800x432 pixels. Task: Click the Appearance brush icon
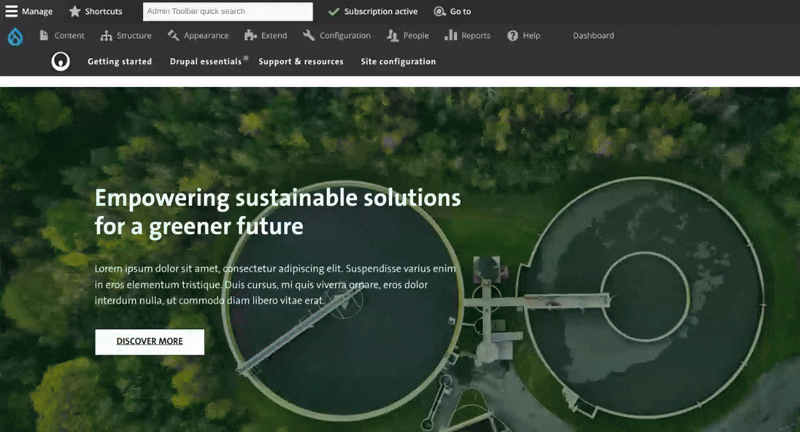pyautogui.click(x=173, y=35)
